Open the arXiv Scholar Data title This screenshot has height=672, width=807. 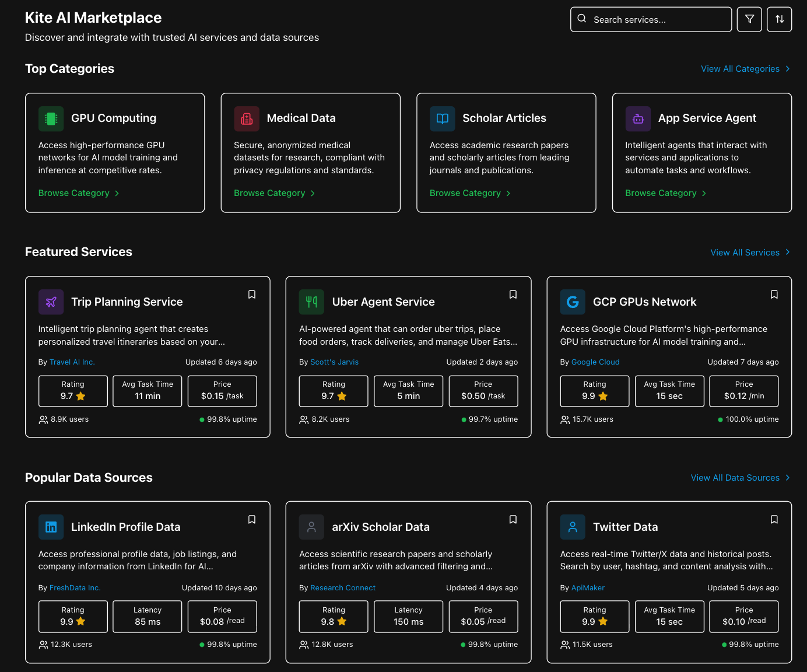pyautogui.click(x=381, y=527)
